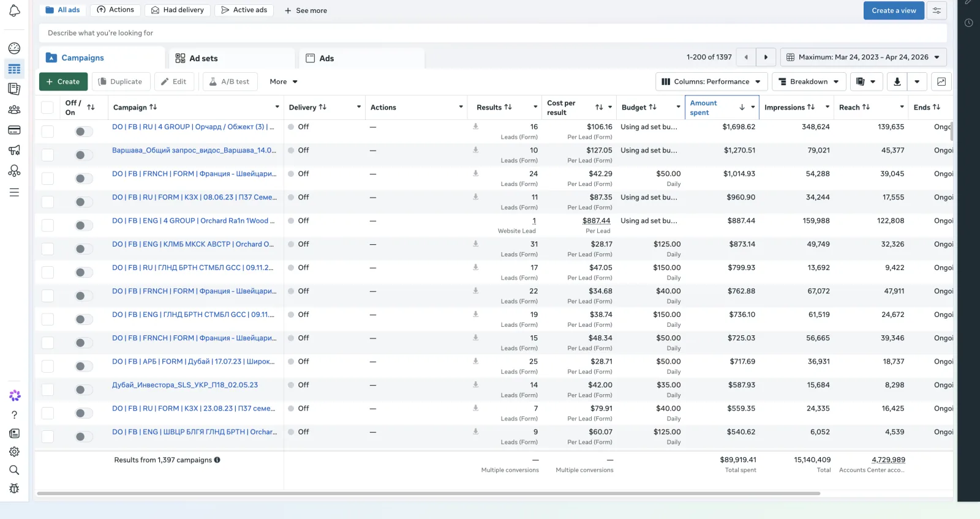This screenshot has height=519, width=980.
Task: Toggle on DO | FB | ENG | 4 GROUP Orchard campaign
Action: [x=83, y=225]
